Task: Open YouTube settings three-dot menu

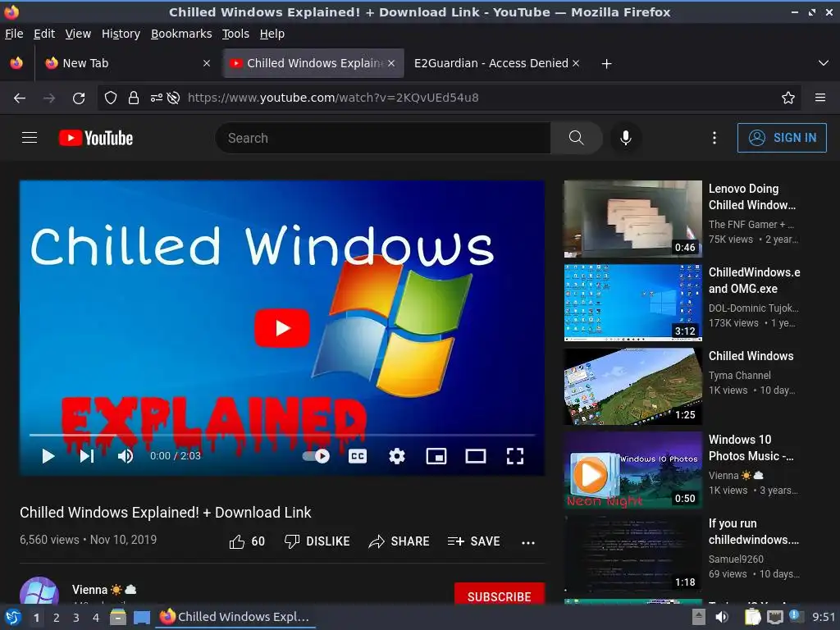Action: 714,138
